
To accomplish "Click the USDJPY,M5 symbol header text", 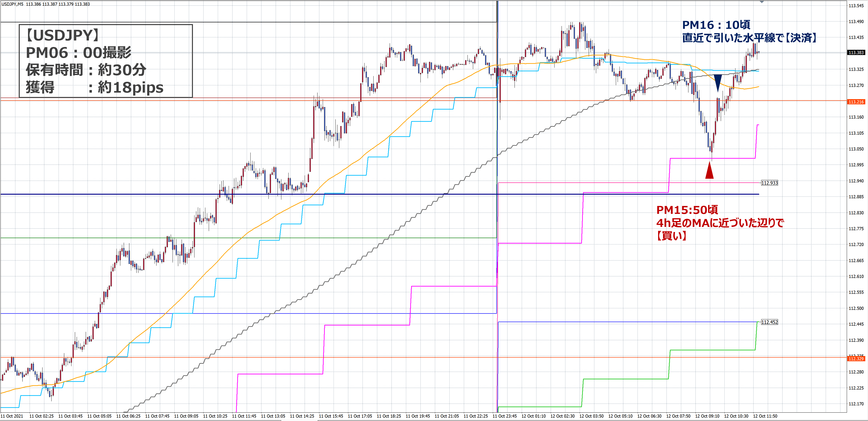I will coord(12,4).
